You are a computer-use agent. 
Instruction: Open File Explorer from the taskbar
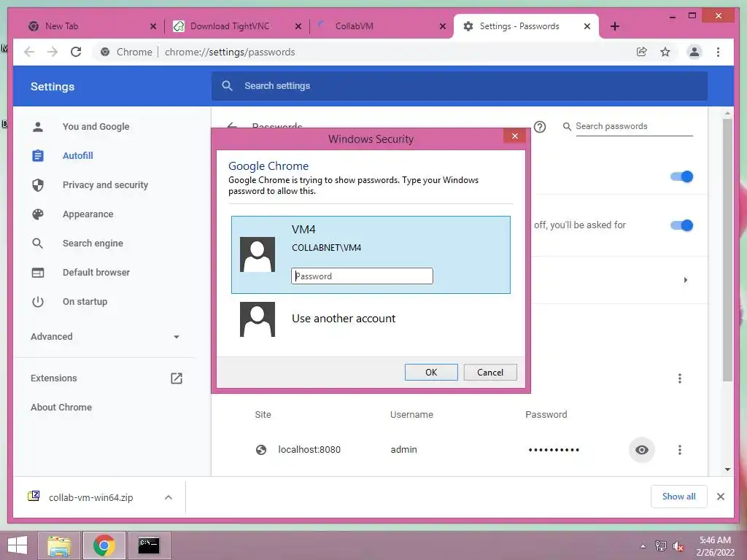[59, 545]
